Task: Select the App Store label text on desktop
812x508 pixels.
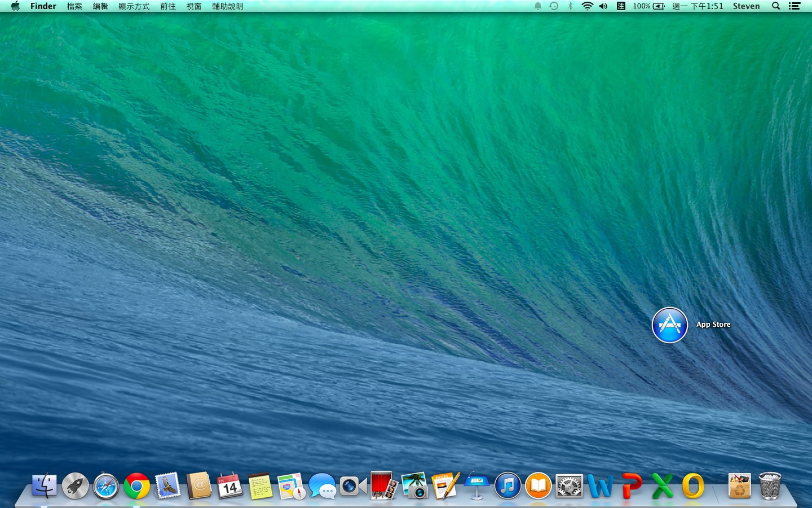Action: 713,325
